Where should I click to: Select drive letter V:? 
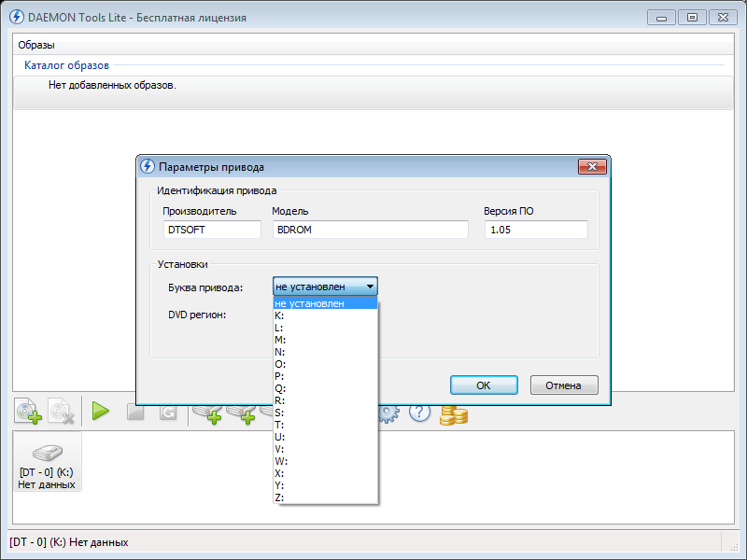[x=325, y=449]
